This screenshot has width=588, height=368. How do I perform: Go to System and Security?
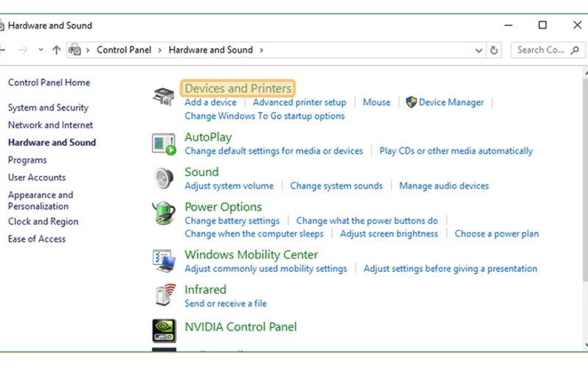(x=49, y=107)
